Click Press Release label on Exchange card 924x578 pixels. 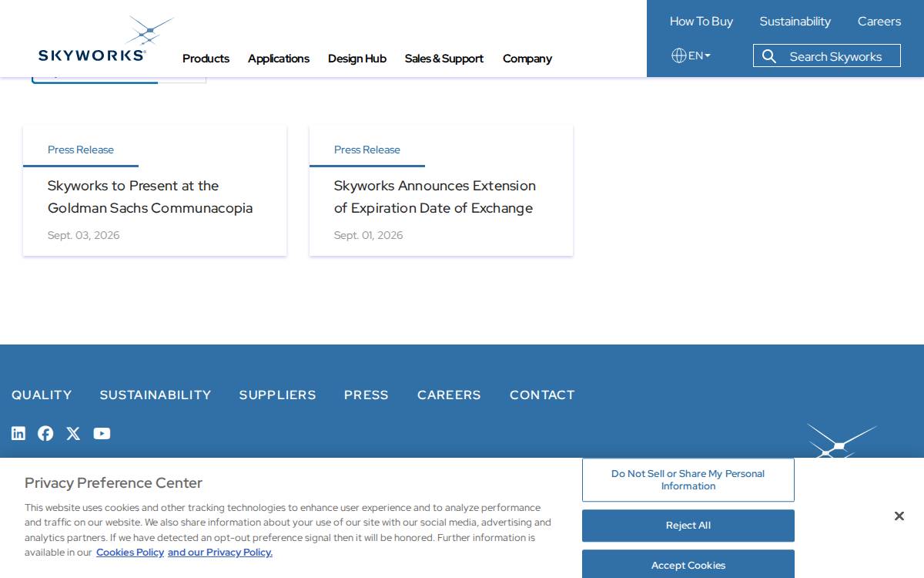tap(367, 150)
